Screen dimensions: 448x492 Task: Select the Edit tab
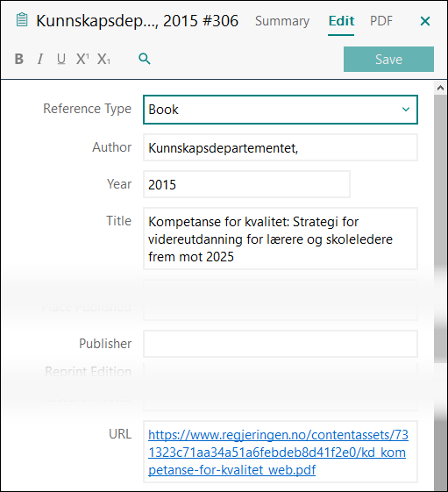click(341, 21)
